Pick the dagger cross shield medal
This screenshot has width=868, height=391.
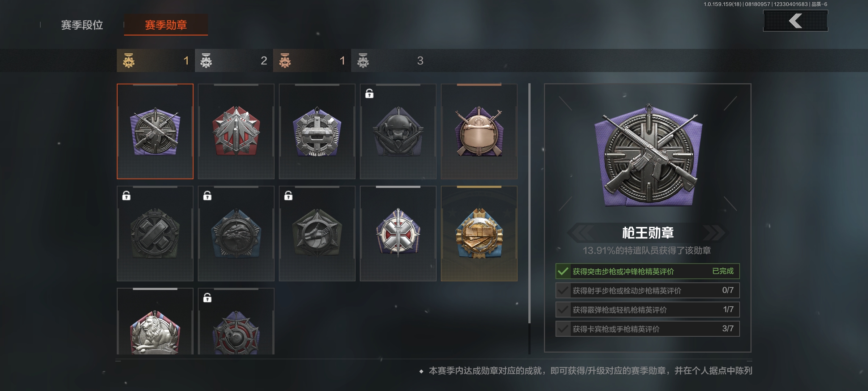(398, 234)
